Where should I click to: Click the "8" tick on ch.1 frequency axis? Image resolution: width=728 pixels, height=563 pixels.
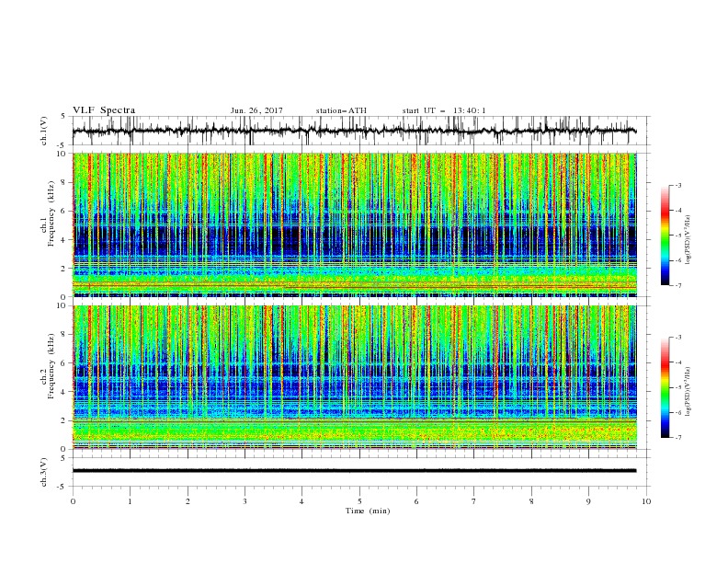pyautogui.click(x=63, y=182)
